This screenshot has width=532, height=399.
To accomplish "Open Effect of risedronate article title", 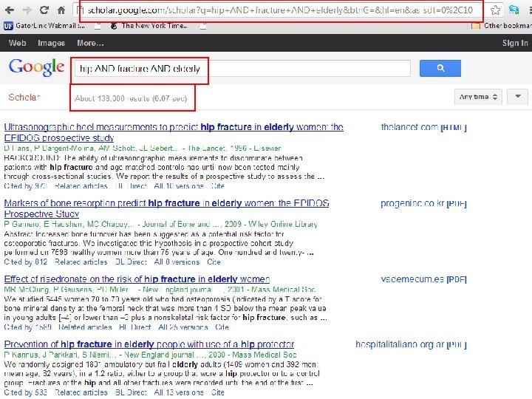I will pyautogui.click(x=137, y=279).
